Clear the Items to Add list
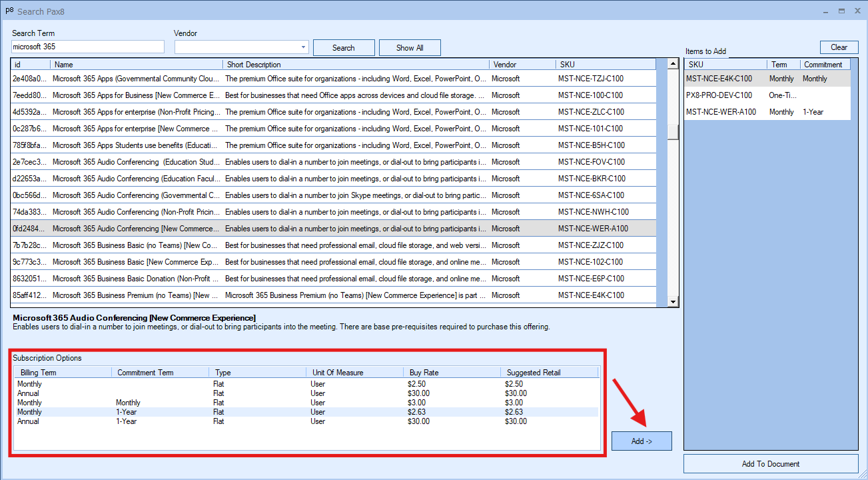 (x=839, y=47)
